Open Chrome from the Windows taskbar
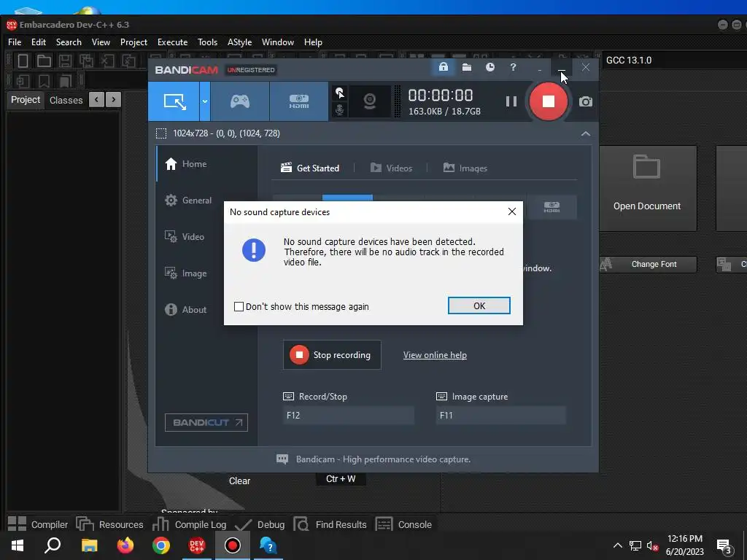Image resolution: width=747 pixels, height=560 pixels. click(x=161, y=545)
